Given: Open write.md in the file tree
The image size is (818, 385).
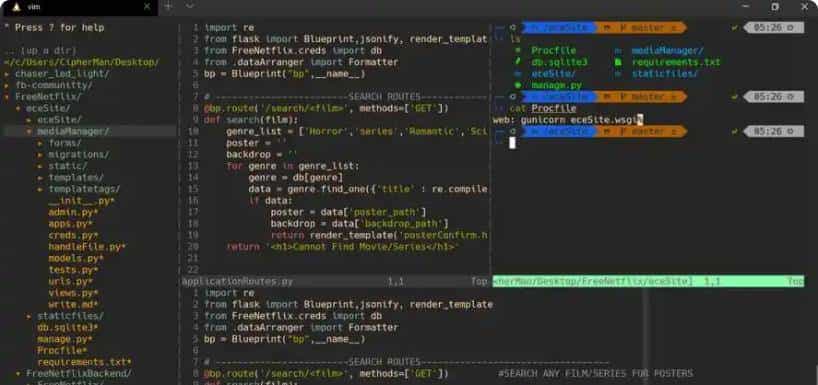Looking at the screenshot, I should [74, 304].
